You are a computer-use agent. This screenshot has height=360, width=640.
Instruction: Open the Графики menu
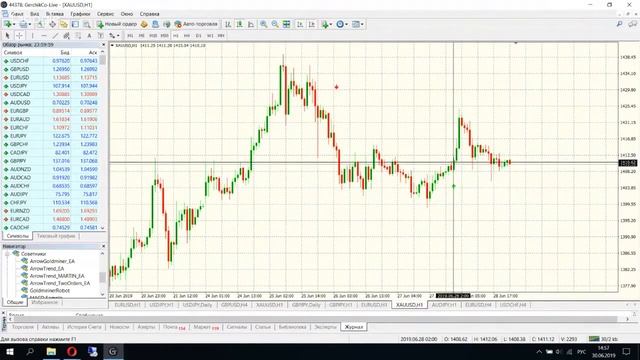[x=80, y=14]
